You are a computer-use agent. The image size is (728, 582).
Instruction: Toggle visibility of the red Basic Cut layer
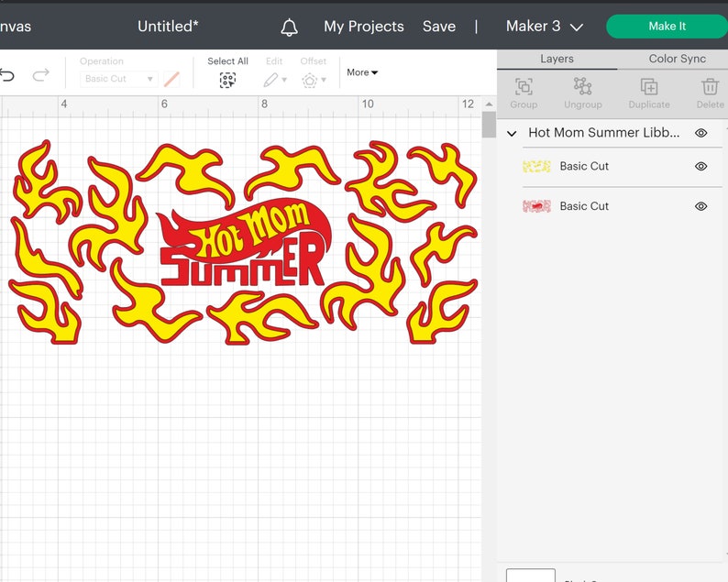pyautogui.click(x=701, y=206)
